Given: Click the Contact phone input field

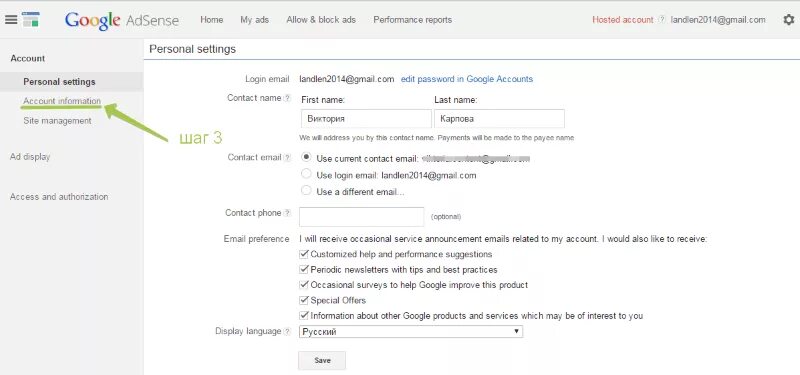Looking at the screenshot, I should pos(362,216).
